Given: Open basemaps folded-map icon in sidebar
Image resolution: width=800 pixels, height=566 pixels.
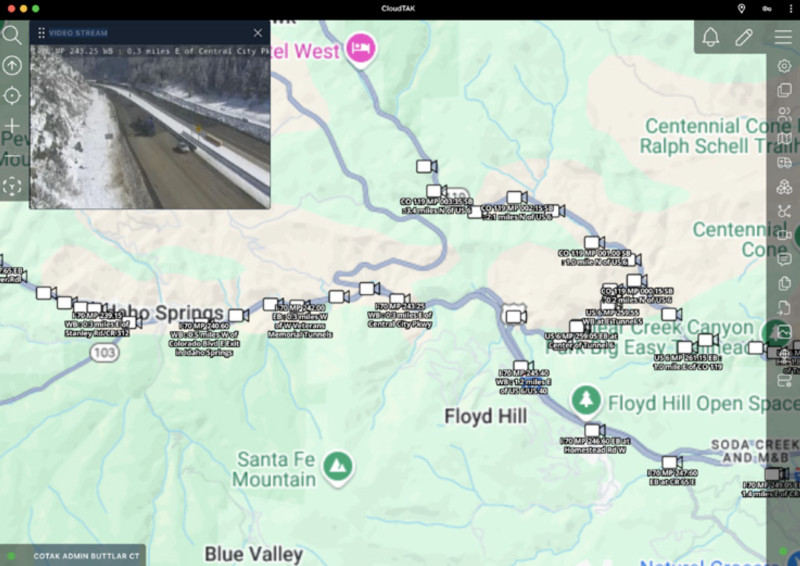Looking at the screenshot, I should [x=785, y=138].
